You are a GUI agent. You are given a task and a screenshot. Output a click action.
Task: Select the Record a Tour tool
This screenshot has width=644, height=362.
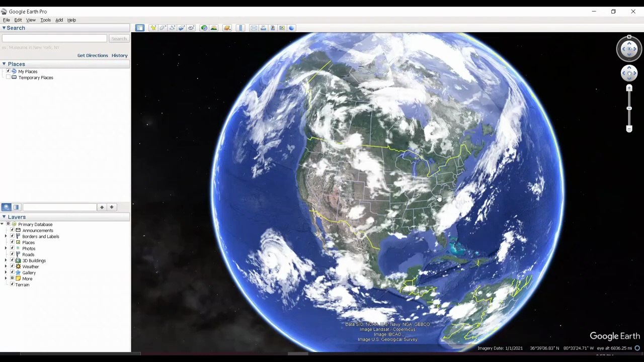(191, 28)
